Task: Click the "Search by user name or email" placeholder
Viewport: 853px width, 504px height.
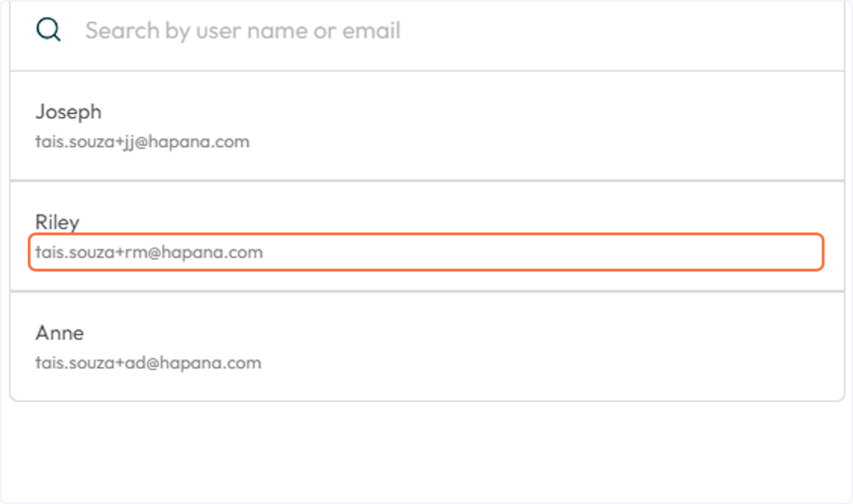Action: (x=242, y=31)
